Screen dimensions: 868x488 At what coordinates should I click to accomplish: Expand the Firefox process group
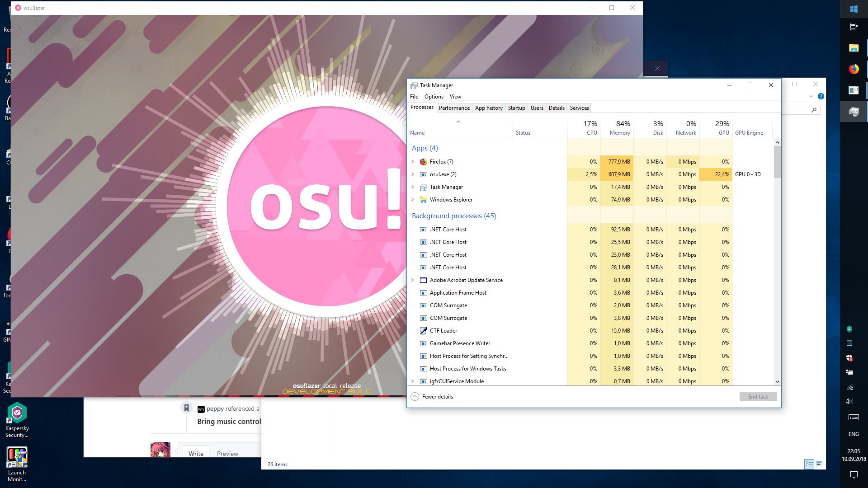(413, 162)
